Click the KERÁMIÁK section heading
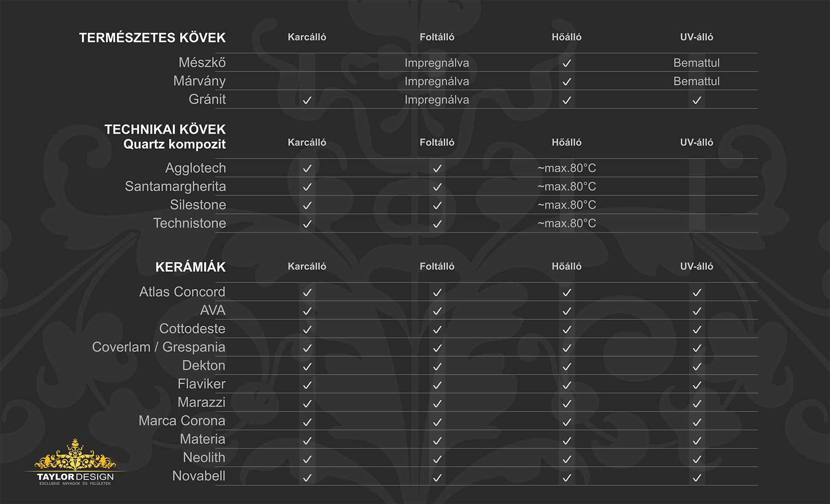This screenshot has height=504, width=830. point(190,267)
